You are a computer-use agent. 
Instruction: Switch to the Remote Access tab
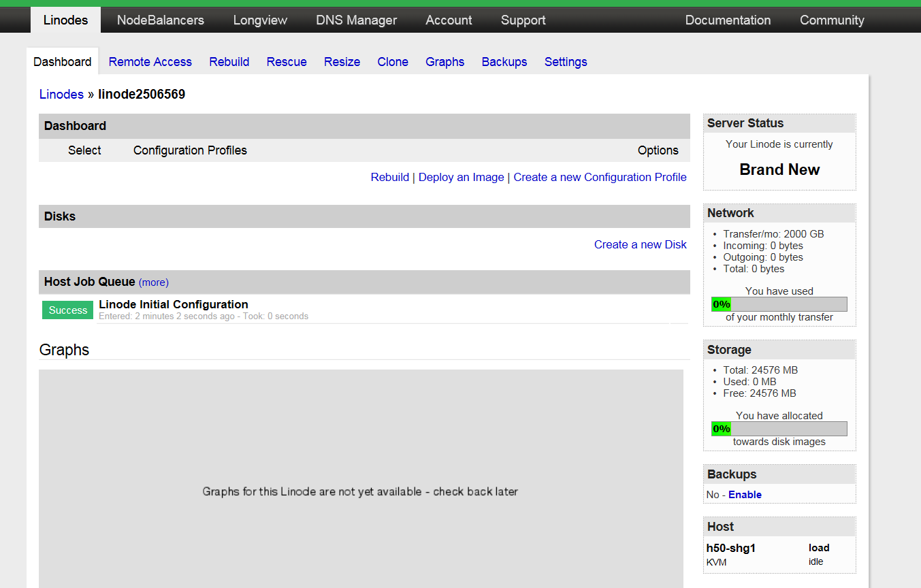(x=150, y=62)
